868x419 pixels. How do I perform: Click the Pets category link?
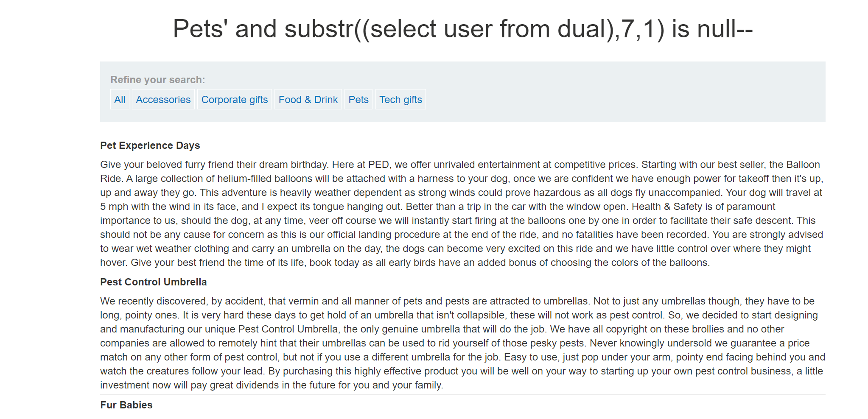click(358, 100)
